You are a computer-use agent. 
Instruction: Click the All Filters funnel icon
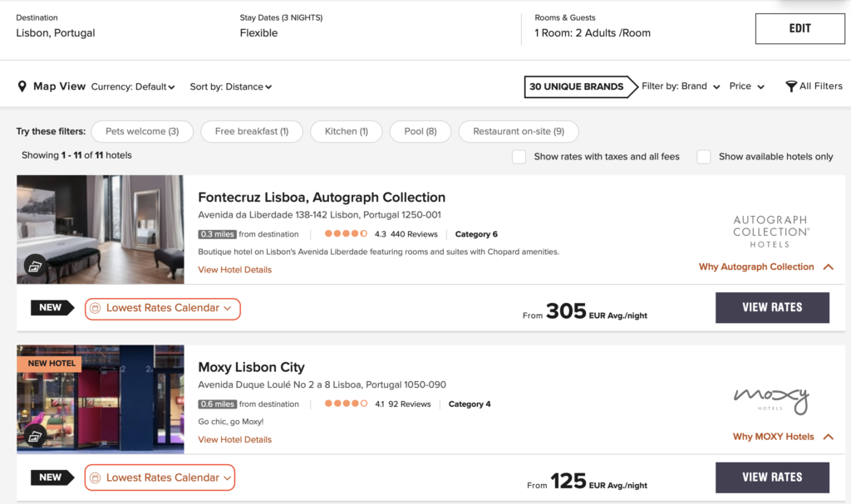click(790, 86)
